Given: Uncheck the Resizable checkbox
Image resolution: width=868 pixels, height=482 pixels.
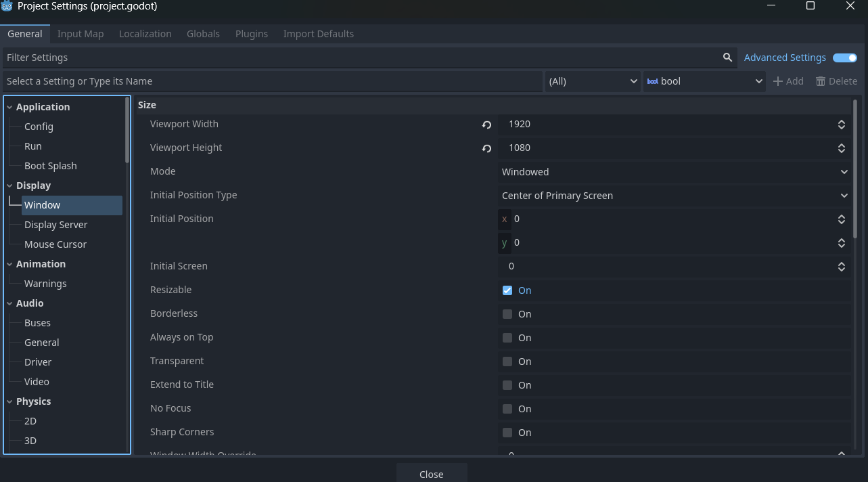Looking at the screenshot, I should click(x=507, y=290).
